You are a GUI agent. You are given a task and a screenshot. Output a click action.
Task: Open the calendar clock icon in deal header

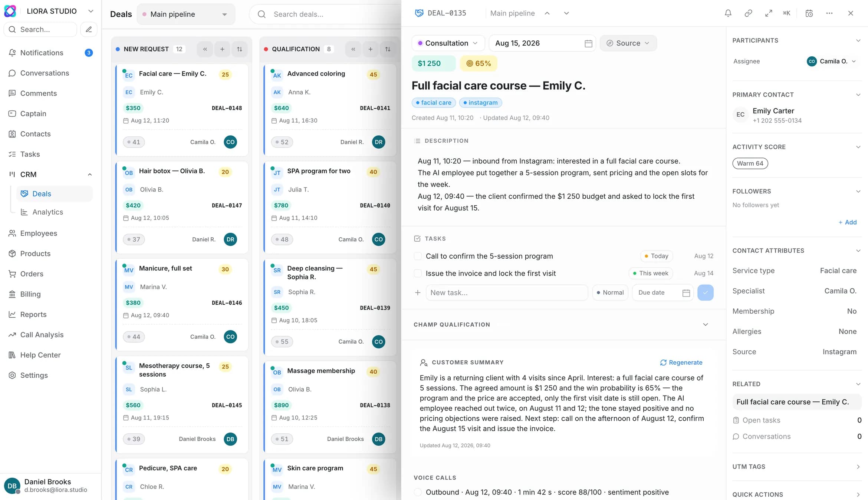pos(809,13)
